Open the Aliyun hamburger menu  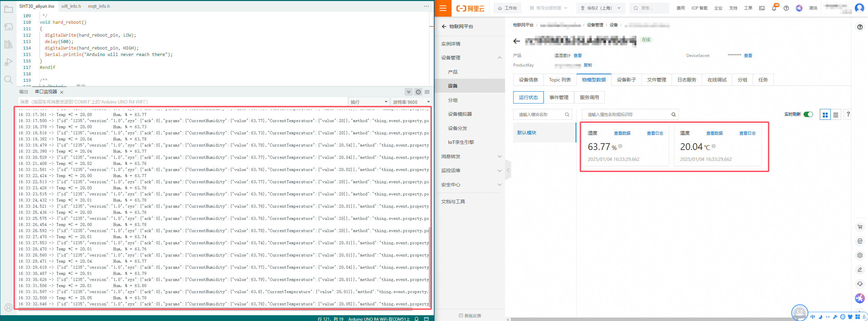[443, 8]
